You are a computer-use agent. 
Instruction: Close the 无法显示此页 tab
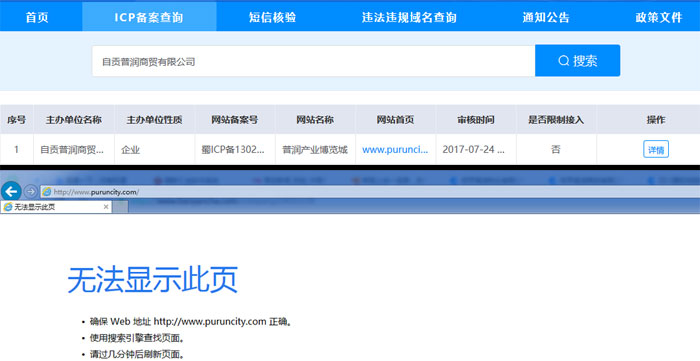[106, 207]
